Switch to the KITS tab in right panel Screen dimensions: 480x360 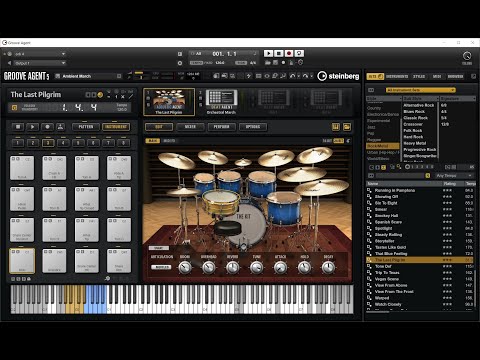click(375, 76)
